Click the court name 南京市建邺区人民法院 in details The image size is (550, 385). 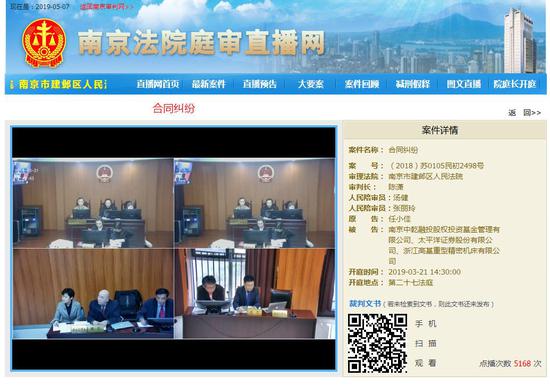click(x=425, y=176)
